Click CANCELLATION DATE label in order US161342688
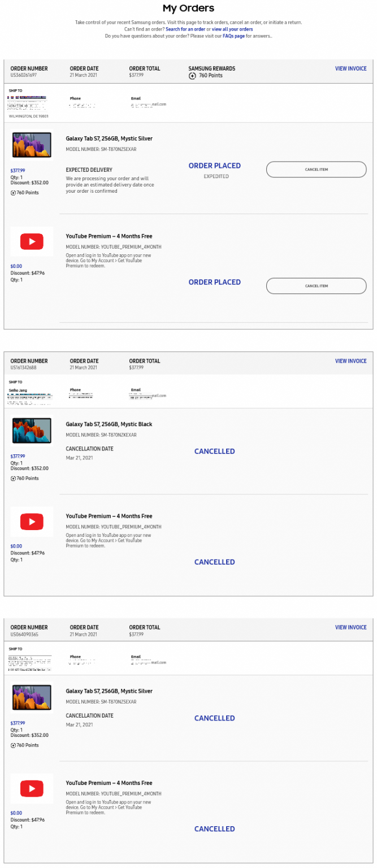 (90, 449)
